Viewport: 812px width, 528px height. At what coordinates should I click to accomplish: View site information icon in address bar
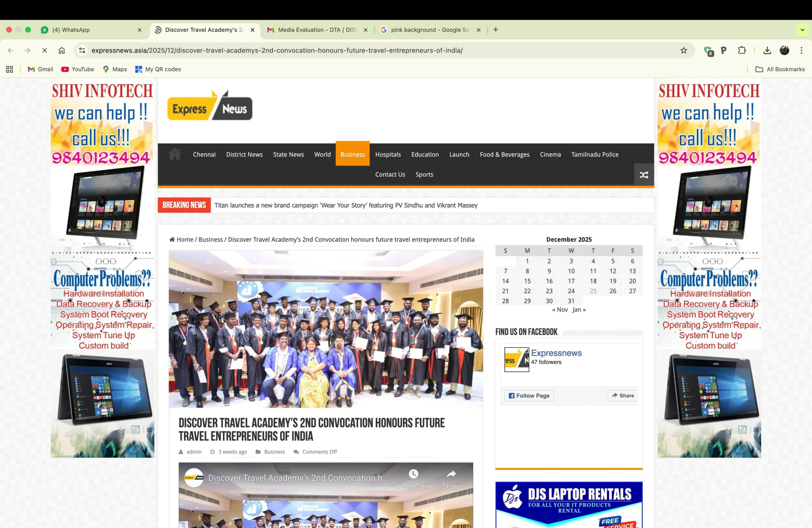click(82, 50)
